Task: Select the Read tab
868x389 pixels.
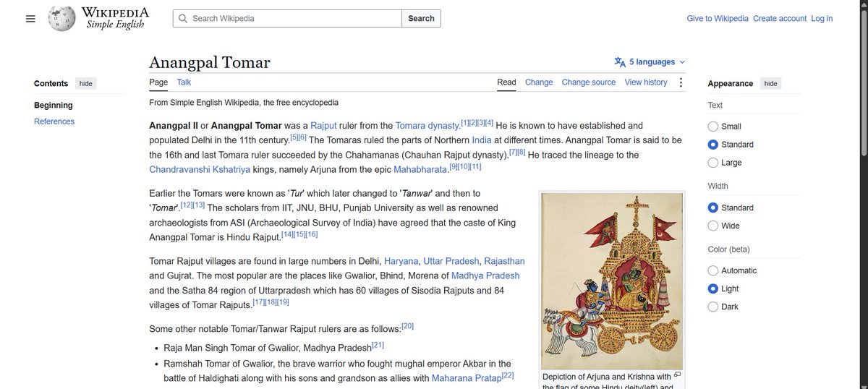Action: [506, 82]
